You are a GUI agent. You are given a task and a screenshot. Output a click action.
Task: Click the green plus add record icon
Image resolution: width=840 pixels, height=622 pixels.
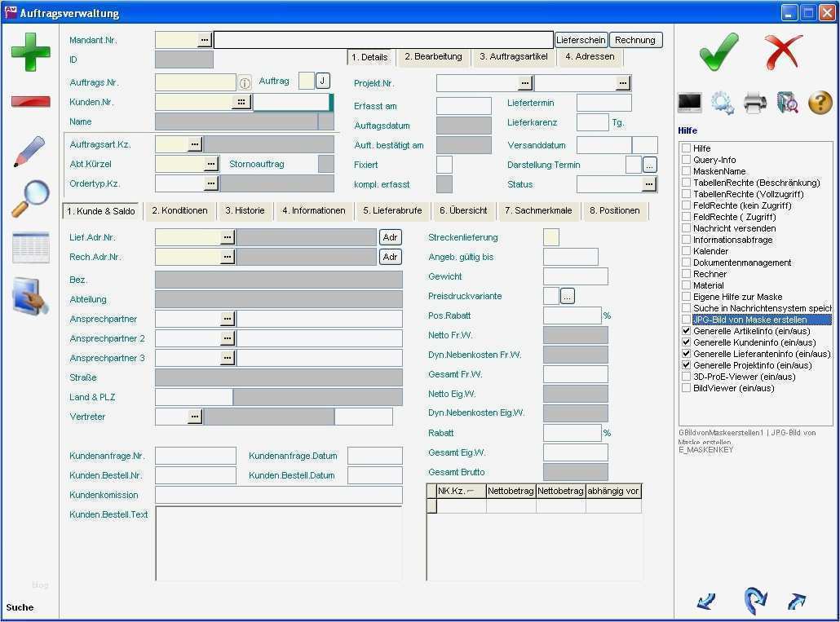[x=30, y=51]
